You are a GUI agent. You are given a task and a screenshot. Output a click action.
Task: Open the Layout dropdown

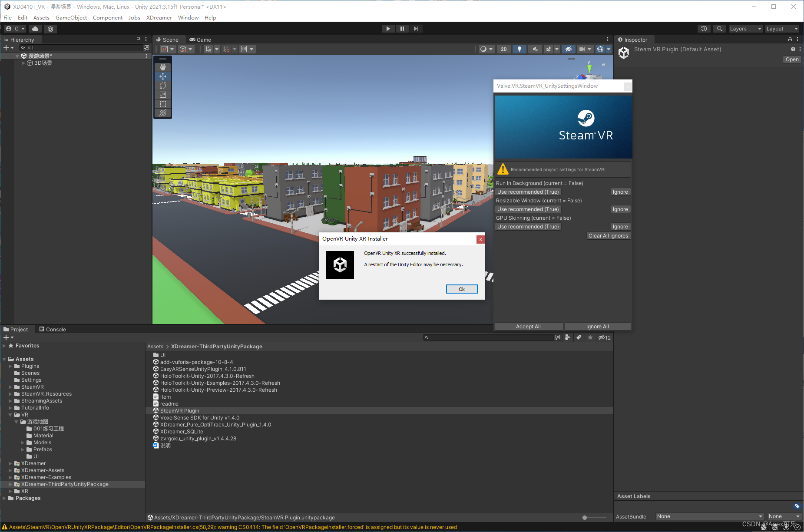pos(782,29)
